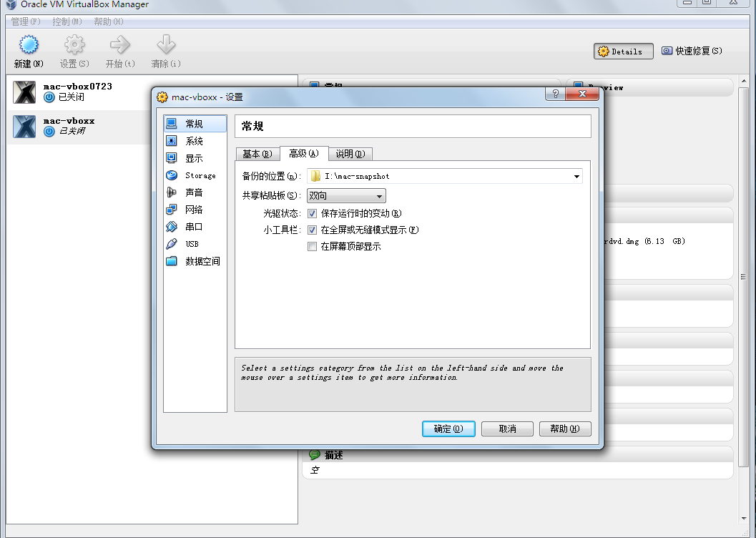Open the Network (网络) settings category
The image size is (756, 538).
tap(195, 210)
